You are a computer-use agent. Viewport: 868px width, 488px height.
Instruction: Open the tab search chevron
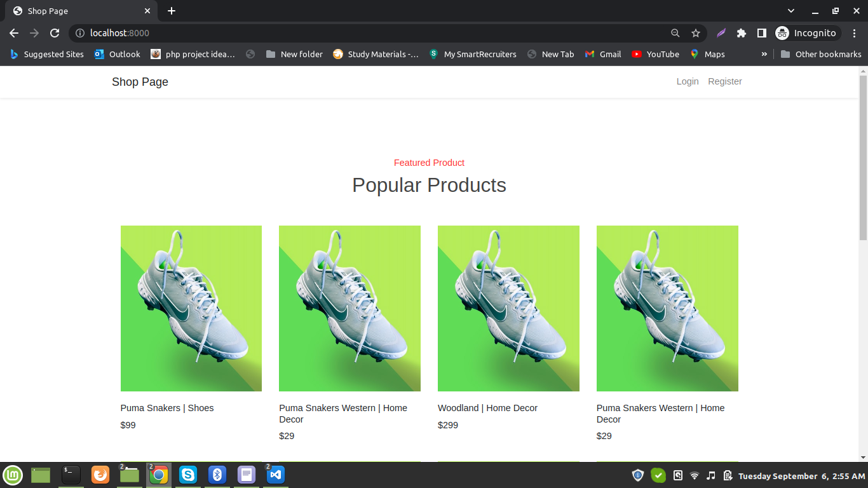790,11
